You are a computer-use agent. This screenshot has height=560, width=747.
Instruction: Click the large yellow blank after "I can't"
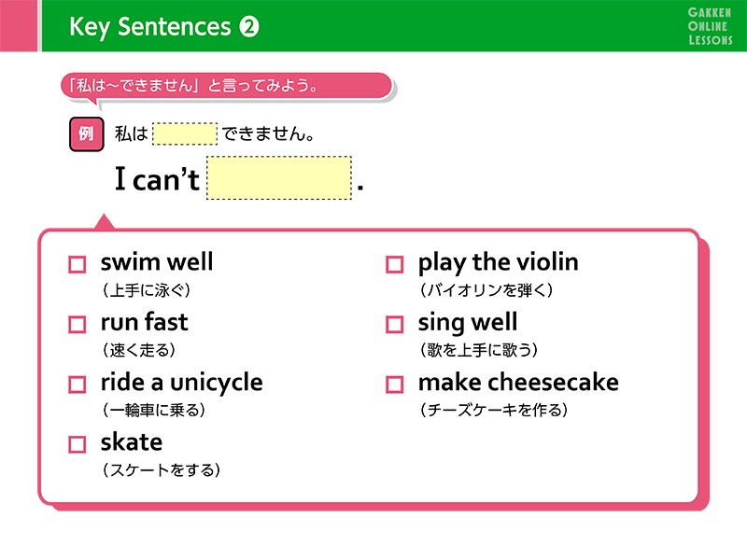(x=278, y=178)
